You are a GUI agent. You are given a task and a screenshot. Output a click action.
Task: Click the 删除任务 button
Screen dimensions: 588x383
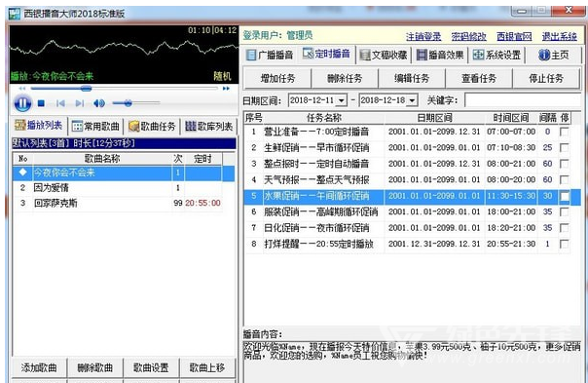(345, 78)
